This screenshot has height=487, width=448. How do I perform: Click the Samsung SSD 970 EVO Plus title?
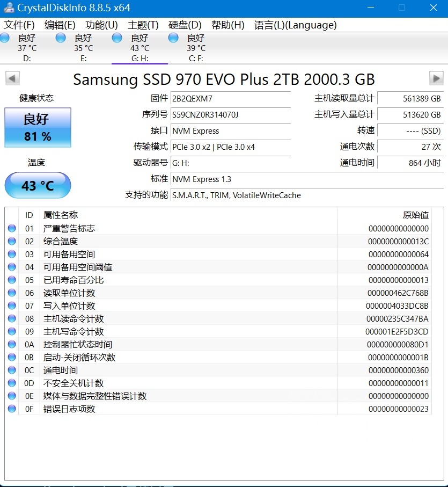pos(224,79)
